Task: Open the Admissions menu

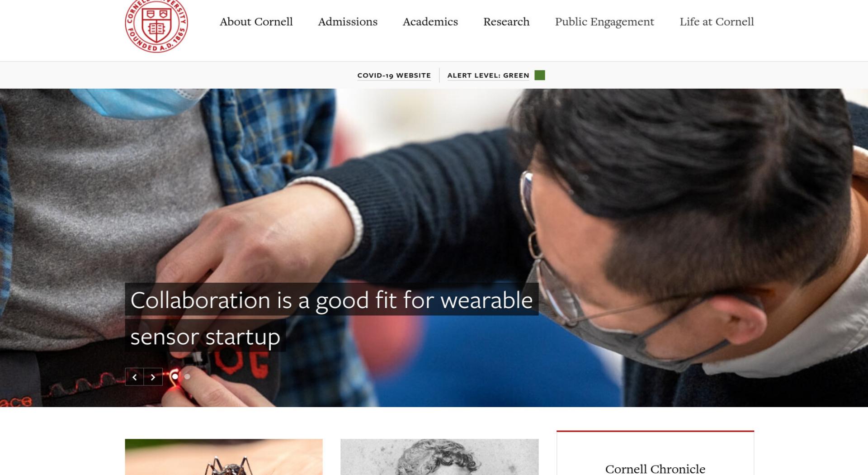Action: (348, 22)
